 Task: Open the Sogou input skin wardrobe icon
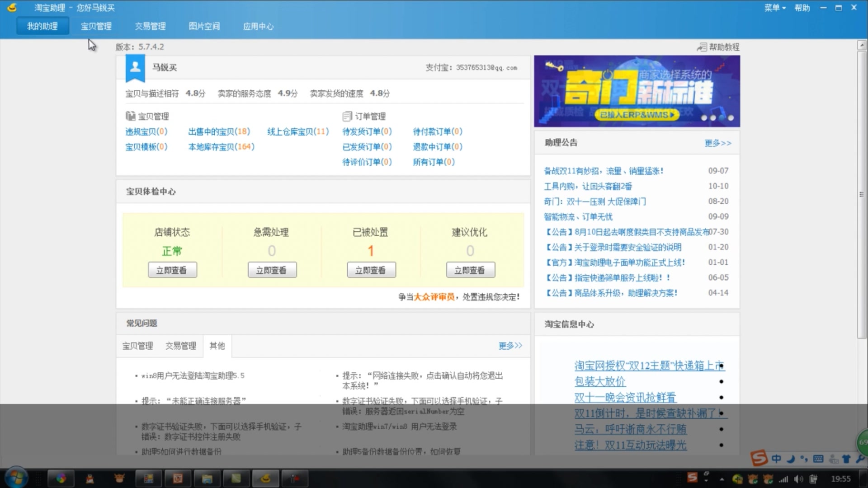(847, 458)
